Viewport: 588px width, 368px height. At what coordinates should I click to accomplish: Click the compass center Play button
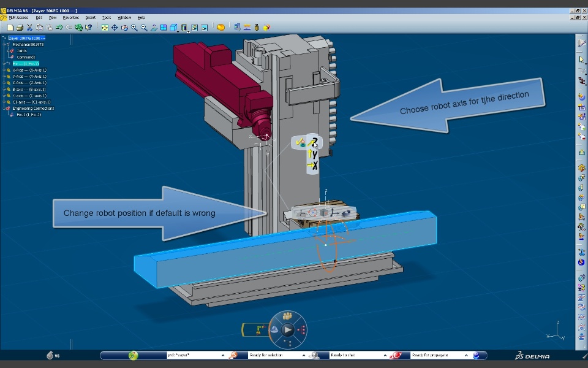coord(288,330)
